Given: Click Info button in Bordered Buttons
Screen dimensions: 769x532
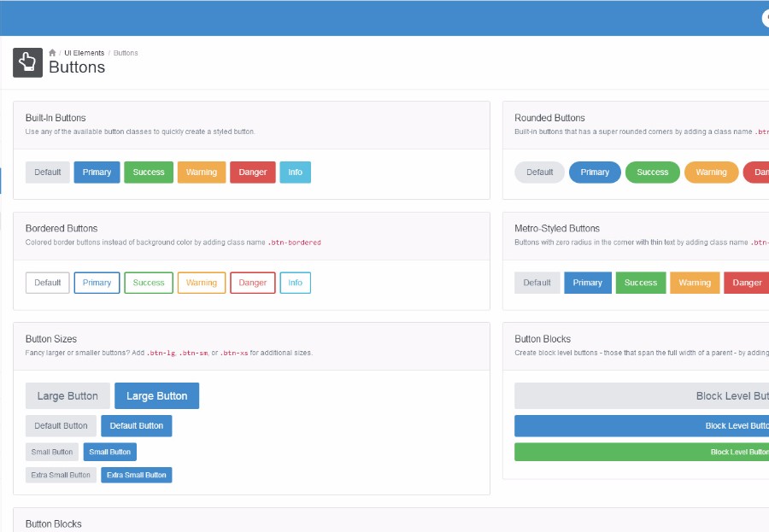Looking at the screenshot, I should (296, 283).
